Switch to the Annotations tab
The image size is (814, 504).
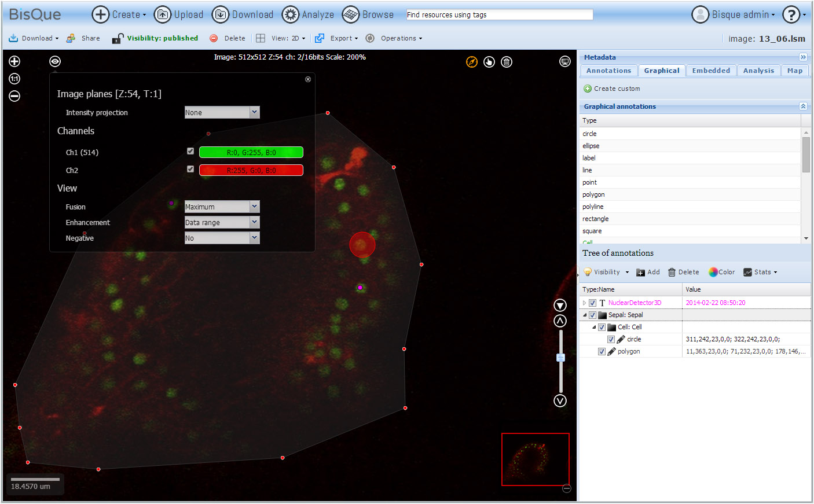(x=608, y=71)
